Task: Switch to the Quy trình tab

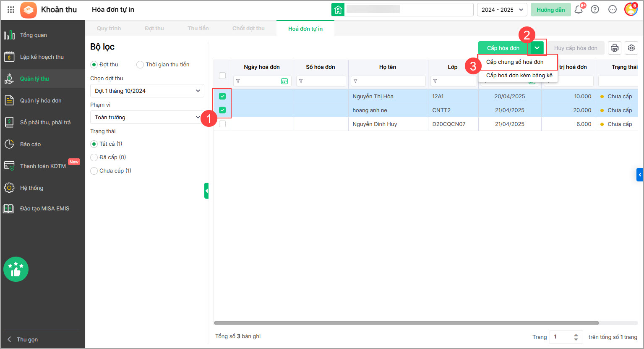Action: (109, 28)
